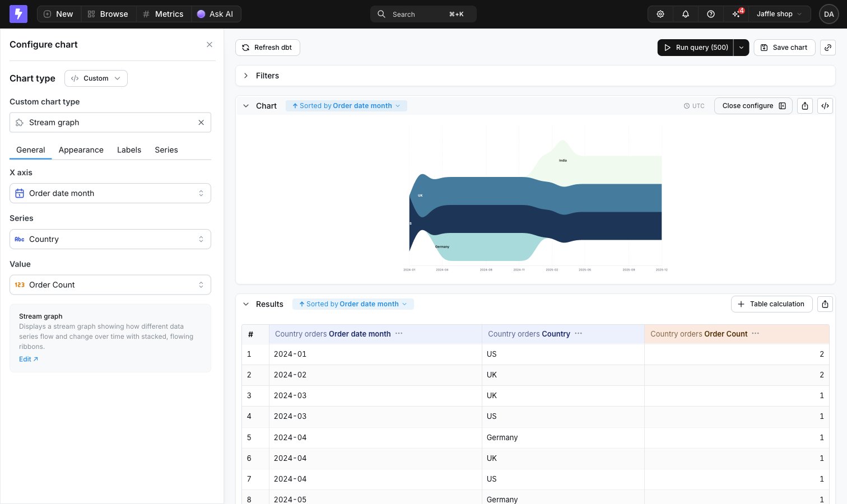This screenshot has height=504, width=847.
Task: Switch to the Labels tab
Action: [129, 150]
